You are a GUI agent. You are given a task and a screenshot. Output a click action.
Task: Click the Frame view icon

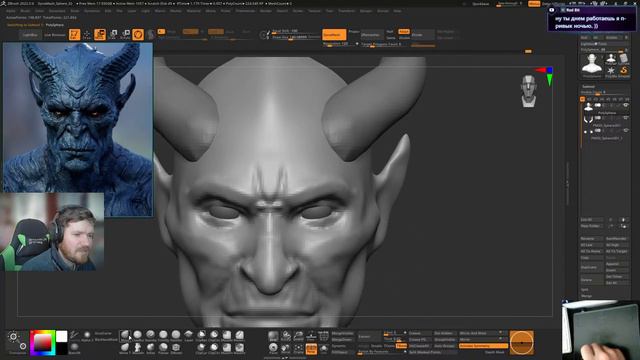pyautogui.click(x=298, y=349)
